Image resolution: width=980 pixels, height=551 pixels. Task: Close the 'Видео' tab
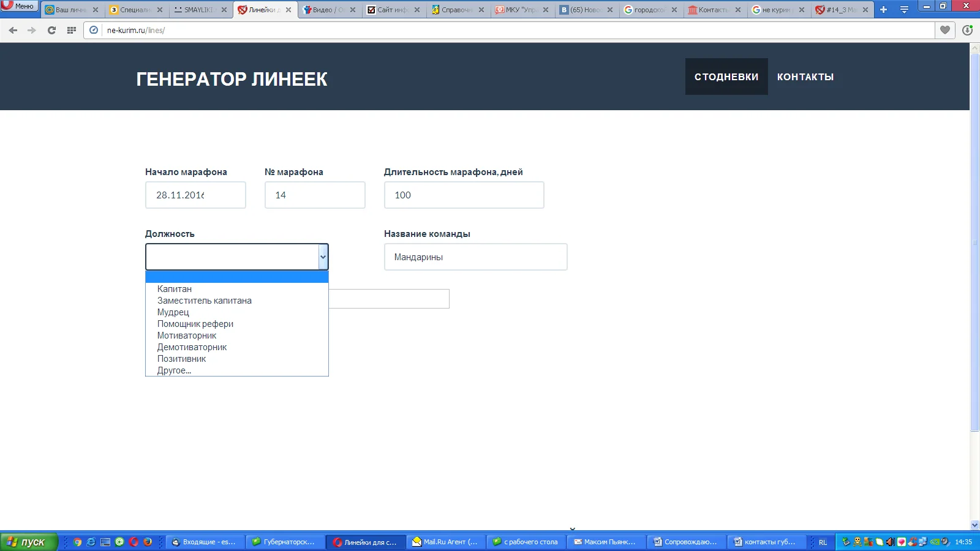pos(353,10)
